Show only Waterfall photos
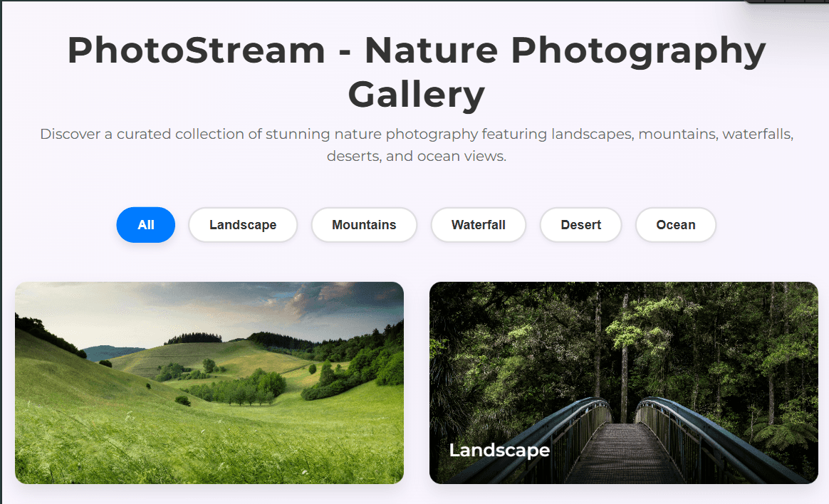 tap(478, 224)
